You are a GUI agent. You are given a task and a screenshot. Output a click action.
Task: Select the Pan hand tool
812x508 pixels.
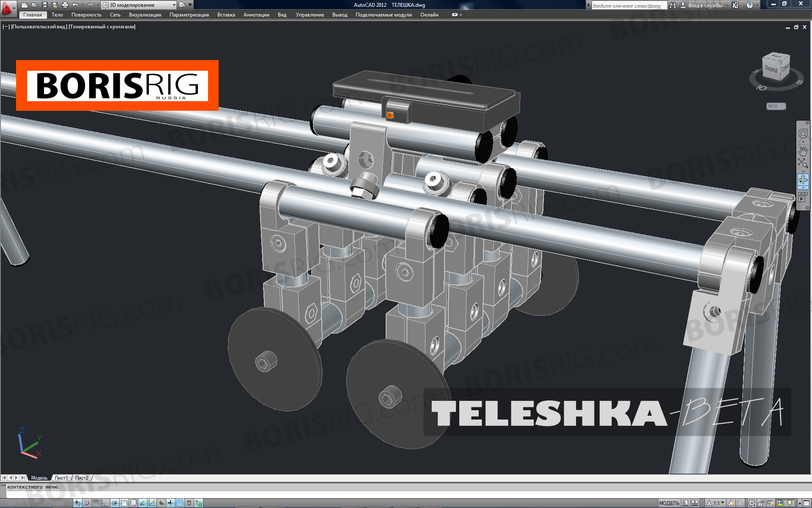803,150
